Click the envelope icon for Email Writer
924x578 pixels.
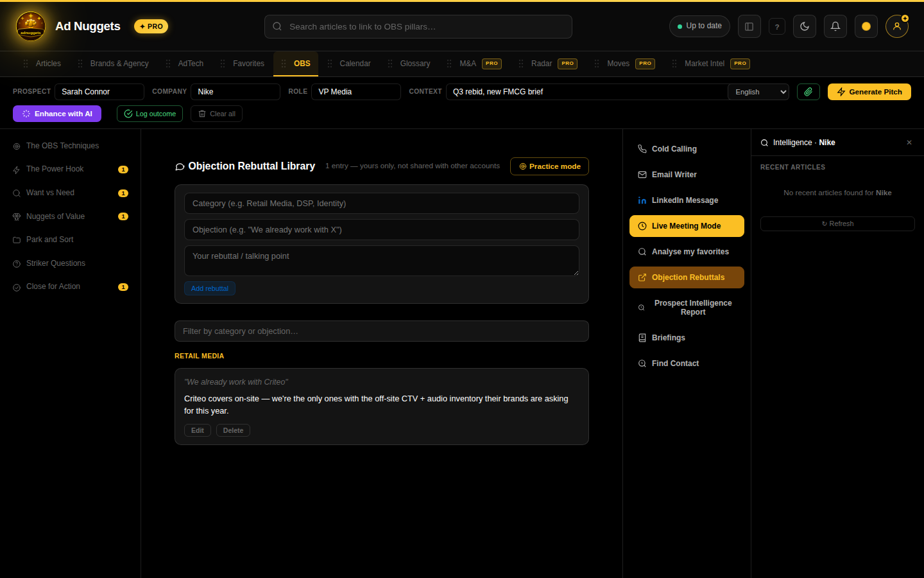pyautogui.click(x=642, y=175)
